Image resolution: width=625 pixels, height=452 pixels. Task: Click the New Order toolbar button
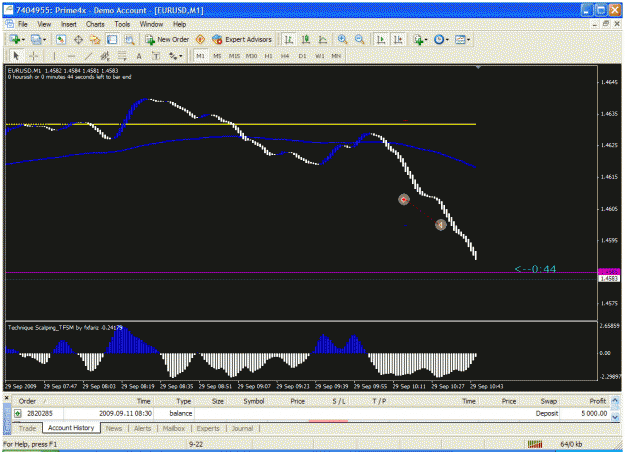click(x=167, y=39)
